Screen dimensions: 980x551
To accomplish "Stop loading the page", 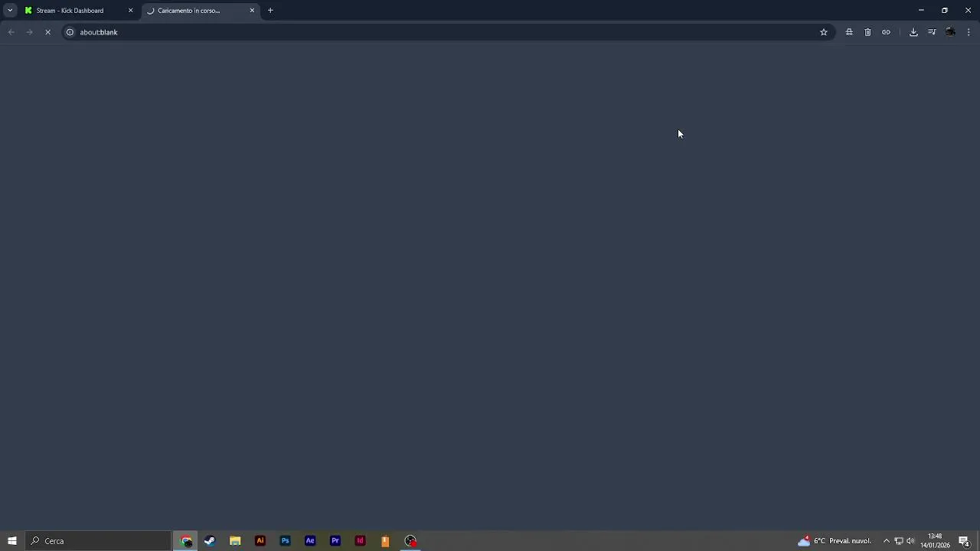I will 47,32.
